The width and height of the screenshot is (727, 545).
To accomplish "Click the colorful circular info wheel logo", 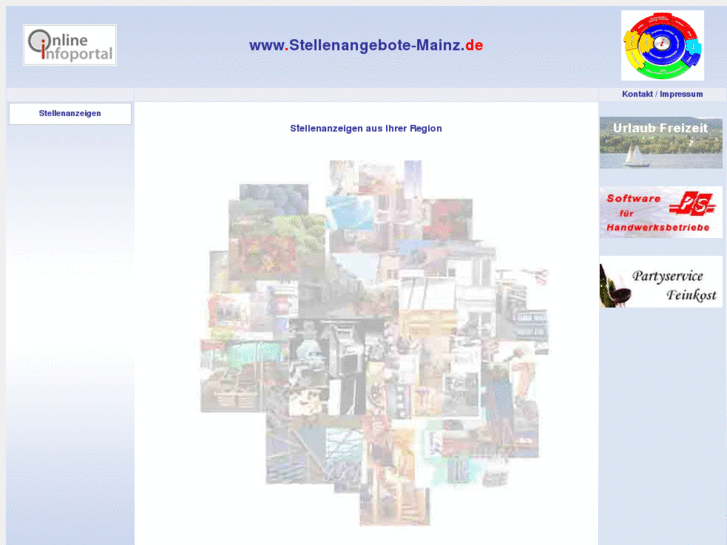I will pyautogui.click(x=662, y=45).
